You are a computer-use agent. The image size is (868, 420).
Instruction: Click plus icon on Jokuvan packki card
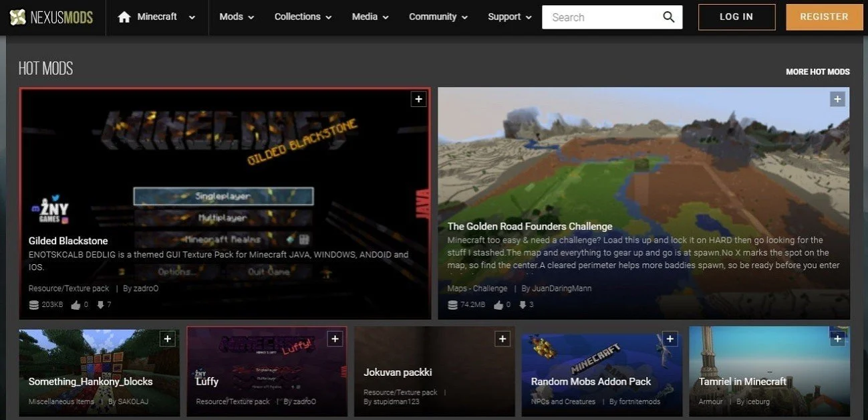tap(502, 339)
